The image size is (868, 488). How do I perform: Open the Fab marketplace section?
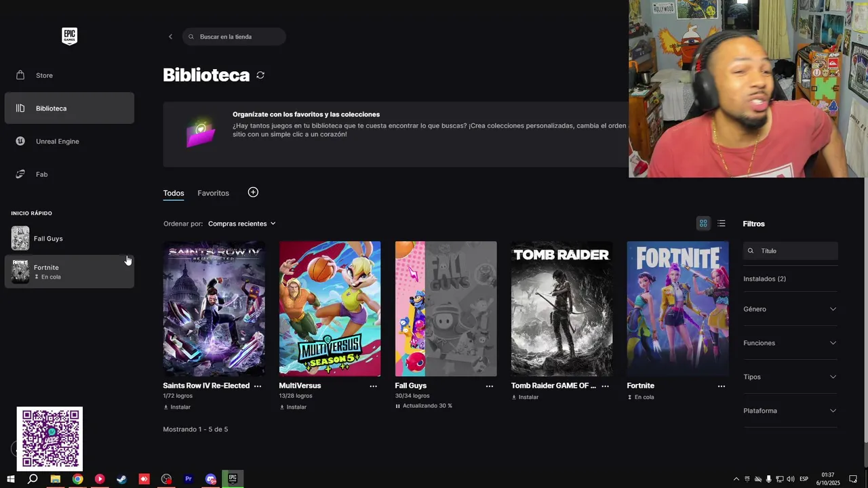pyautogui.click(x=69, y=174)
